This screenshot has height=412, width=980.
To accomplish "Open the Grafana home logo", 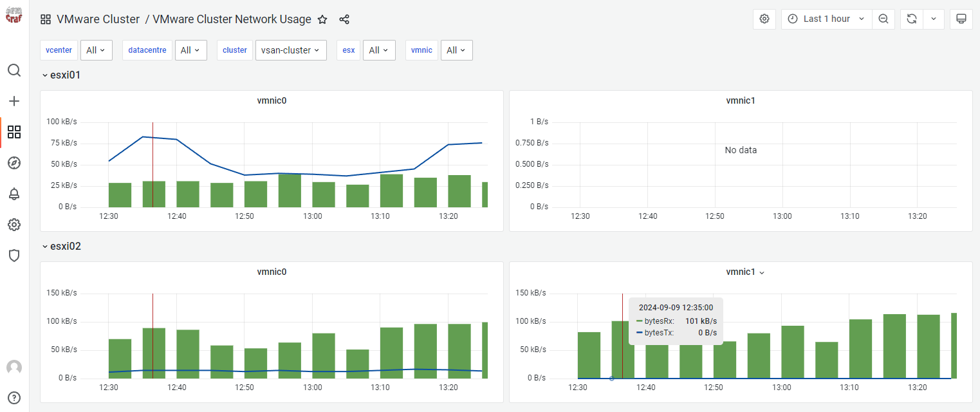I will (x=14, y=14).
